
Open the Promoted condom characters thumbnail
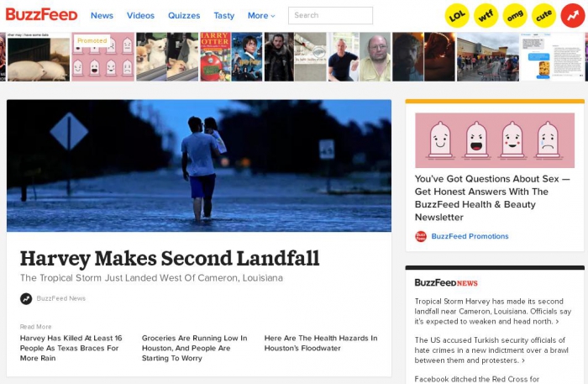coord(102,56)
